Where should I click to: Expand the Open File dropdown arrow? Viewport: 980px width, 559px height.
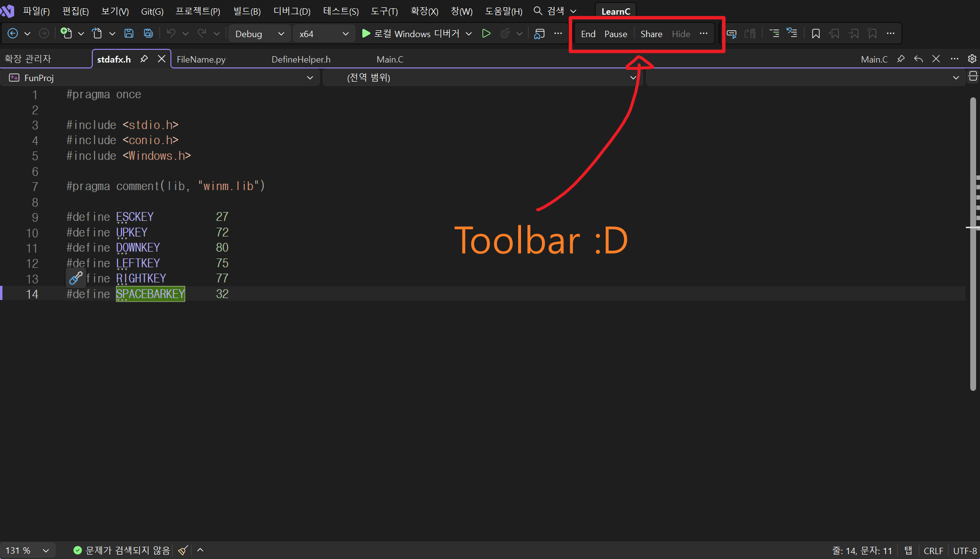point(112,34)
